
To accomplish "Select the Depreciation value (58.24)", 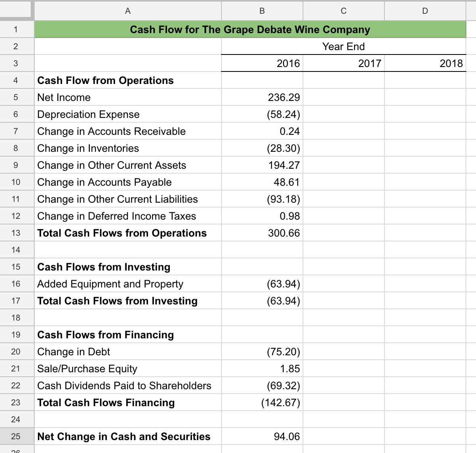I will [262, 115].
